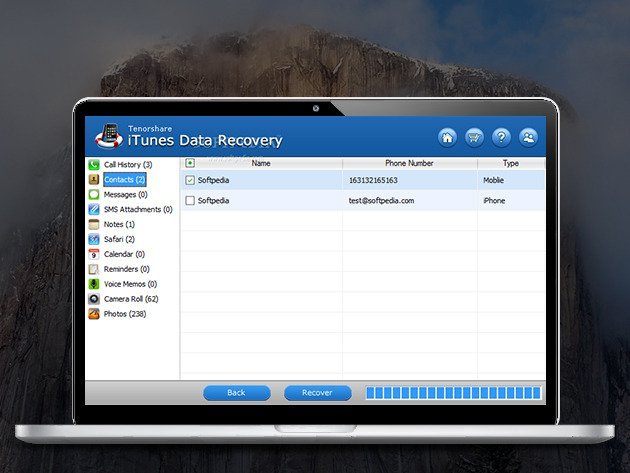Sort by the Phone Number column header
The width and height of the screenshot is (630, 473).
pyautogui.click(x=409, y=162)
